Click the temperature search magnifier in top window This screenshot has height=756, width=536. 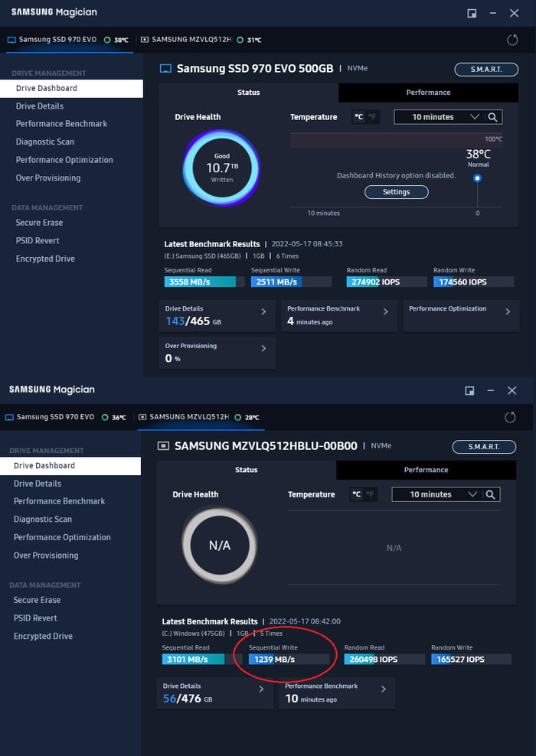pos(493,117)
